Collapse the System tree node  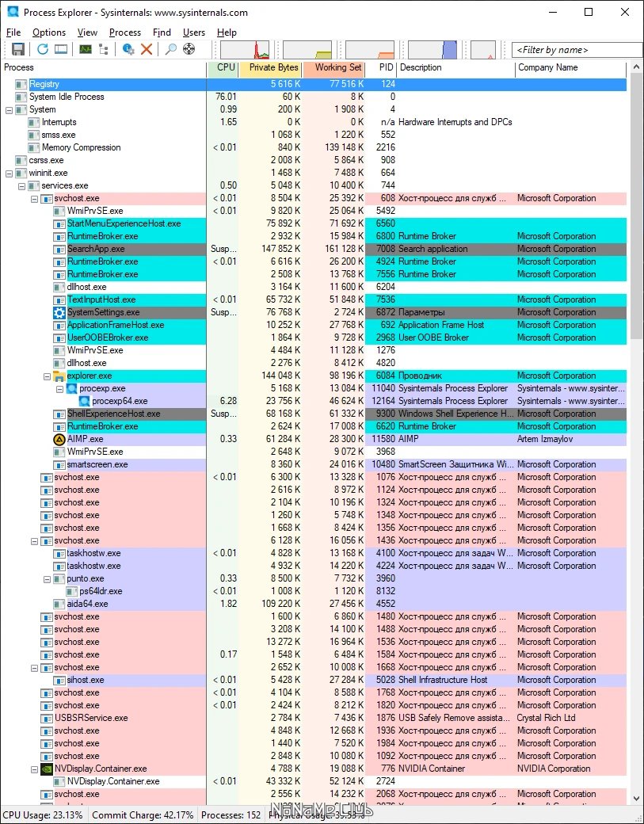9,110
